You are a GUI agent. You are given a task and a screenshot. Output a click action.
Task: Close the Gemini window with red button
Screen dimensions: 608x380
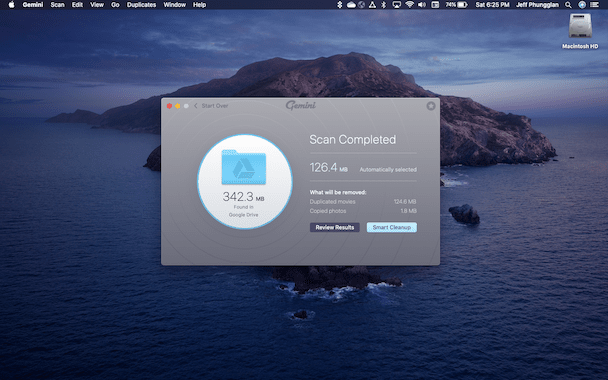pyautogui.click(x=169, y=106)
